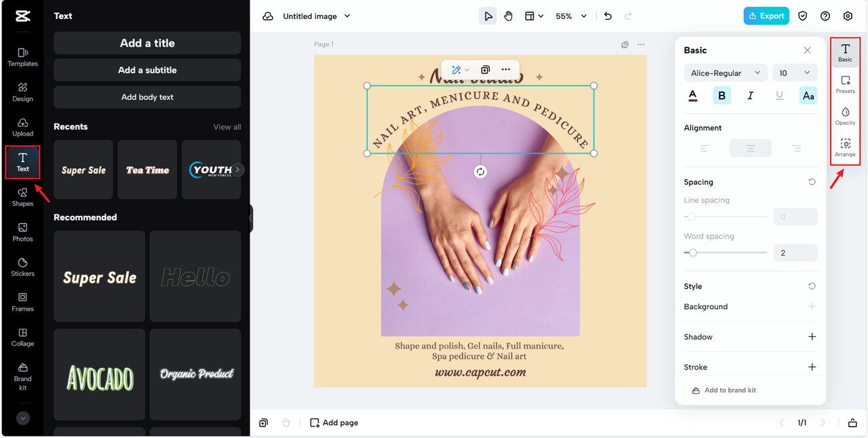Open the Untitled image name dropdown
Screen dimensions: 868x438
[317, 16]
